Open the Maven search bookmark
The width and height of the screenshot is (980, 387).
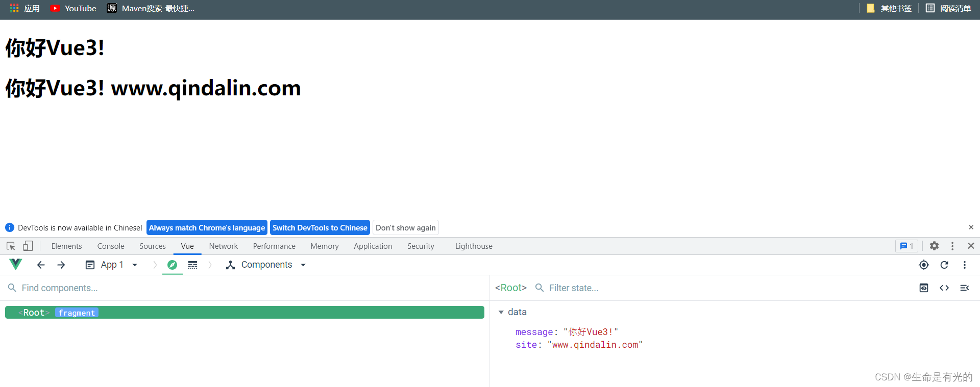(x=151, y=8)
